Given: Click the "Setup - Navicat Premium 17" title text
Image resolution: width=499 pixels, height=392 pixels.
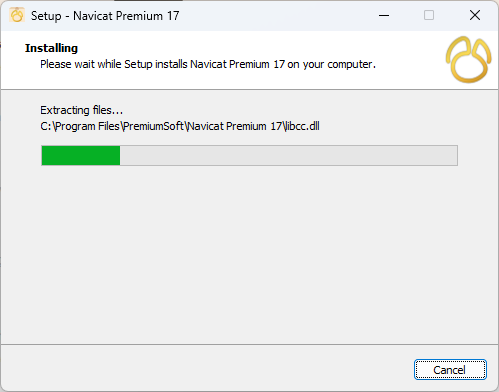Looking at the screenshot, I should (x=105, y=16).
